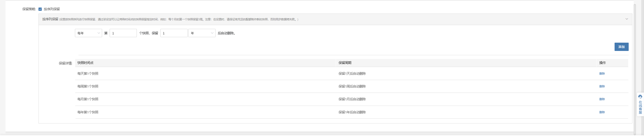Click the 快照时间点 column header
The height and width of the screenshot is (136, 644).
coord(85,63)
